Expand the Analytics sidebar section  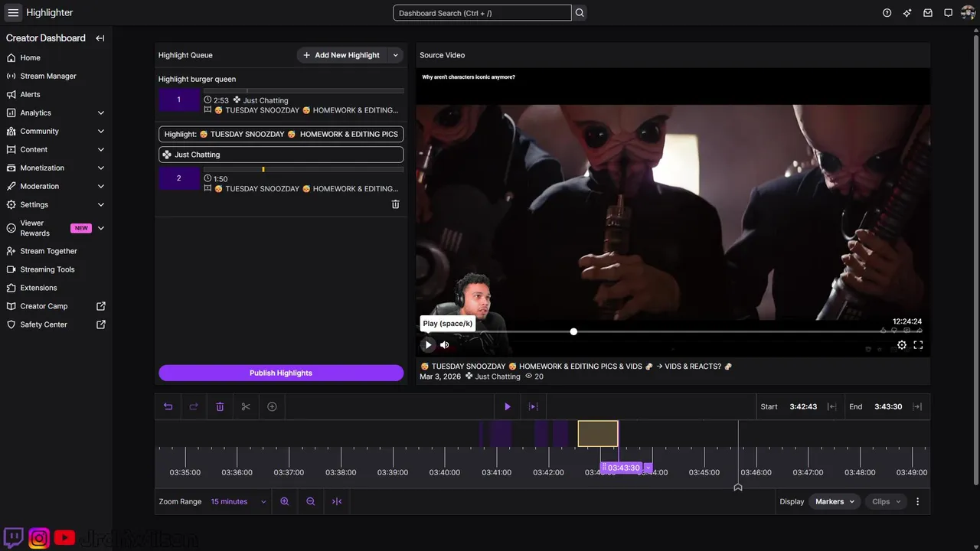pos(101,112)
